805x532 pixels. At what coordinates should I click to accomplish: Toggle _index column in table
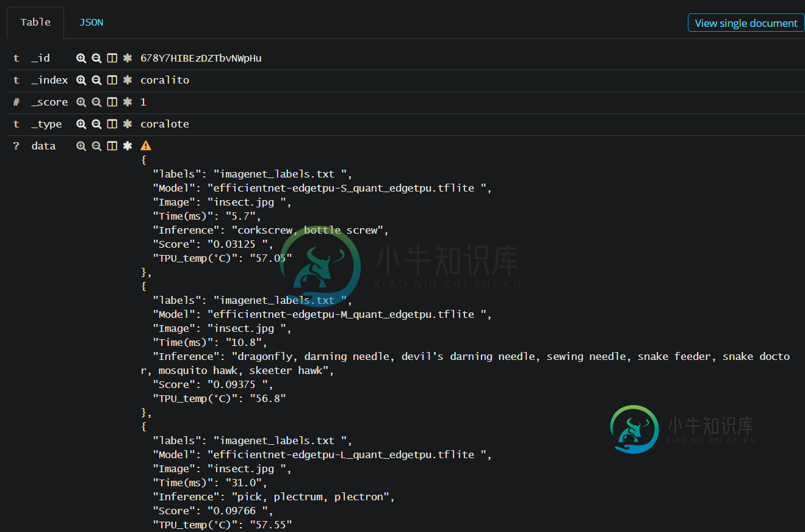pos(112,80)
